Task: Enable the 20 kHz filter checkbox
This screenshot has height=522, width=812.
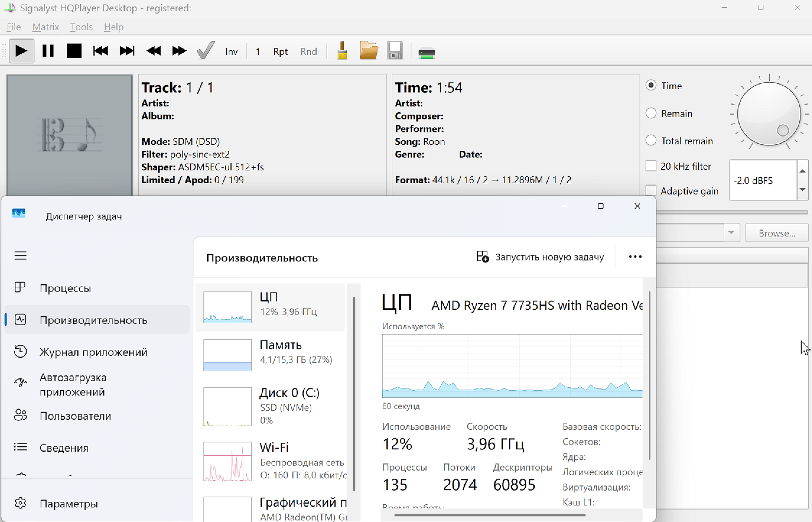Action: tap(651, 166)
